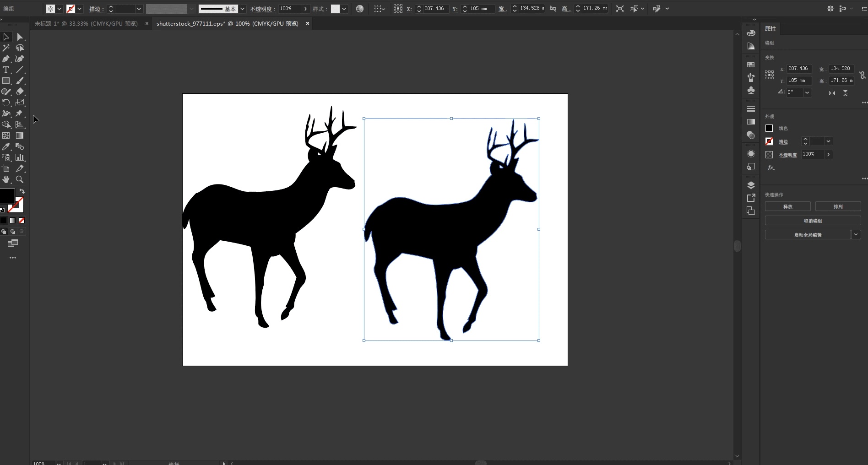The width and height of the screenshot is (868, 465).
Task: Set the paint mode to None
Action: coord(22,220)
